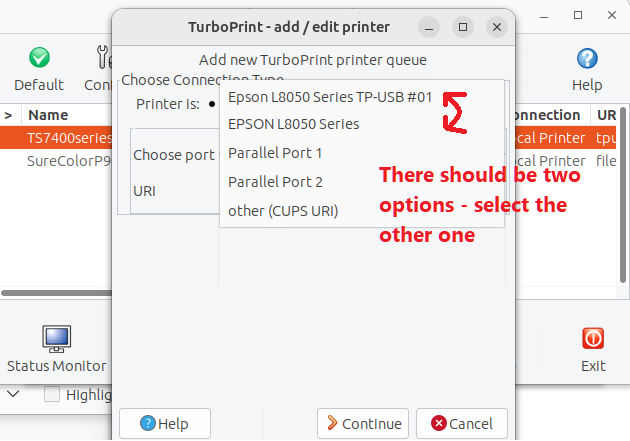
Task: Pick 'other (CUPS URI)' connection option
Action: pyautogui.click(x=283, y=211)
